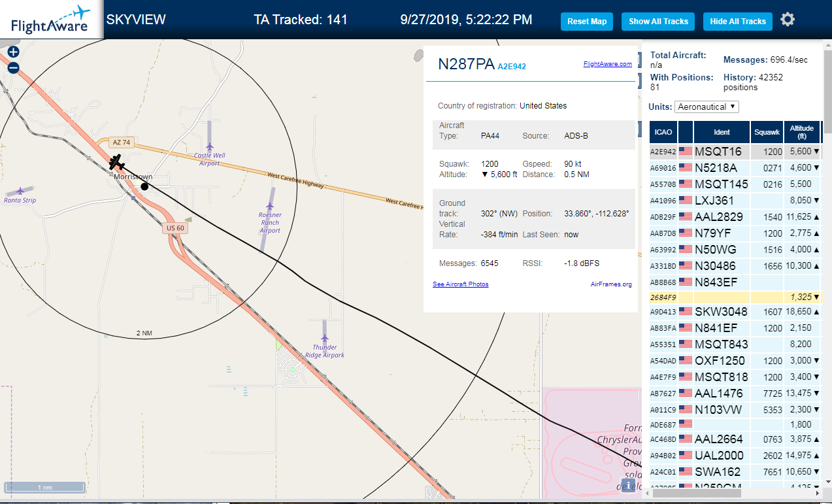
Task: Click the SKYVIEW header title
Action: pos(136,20)
